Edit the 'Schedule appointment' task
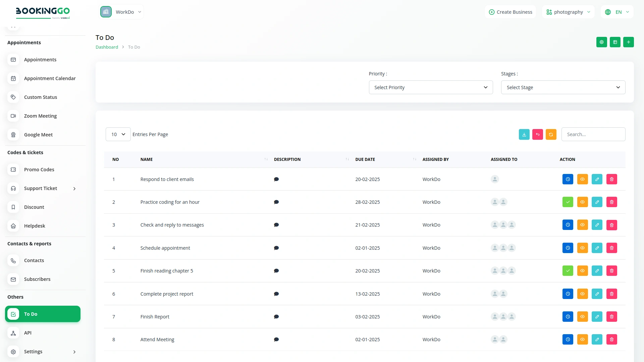 tap(597, 248)
